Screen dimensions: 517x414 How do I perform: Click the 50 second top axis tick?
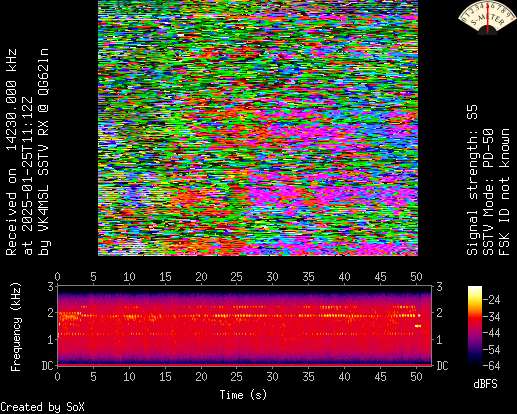(x=416, y=277)
